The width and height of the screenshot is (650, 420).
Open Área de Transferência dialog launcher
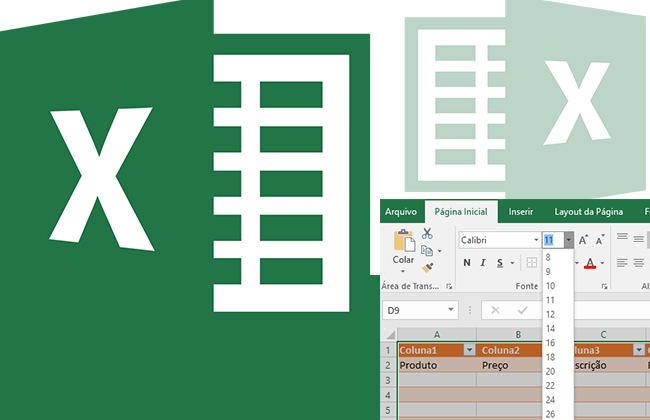(449, 286)
